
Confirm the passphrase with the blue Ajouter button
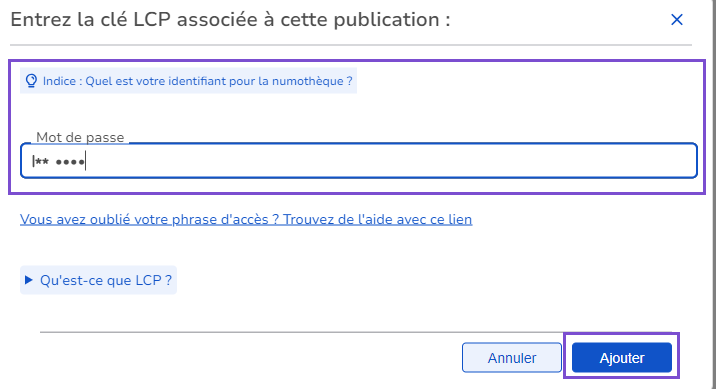[x=621, y=357]
